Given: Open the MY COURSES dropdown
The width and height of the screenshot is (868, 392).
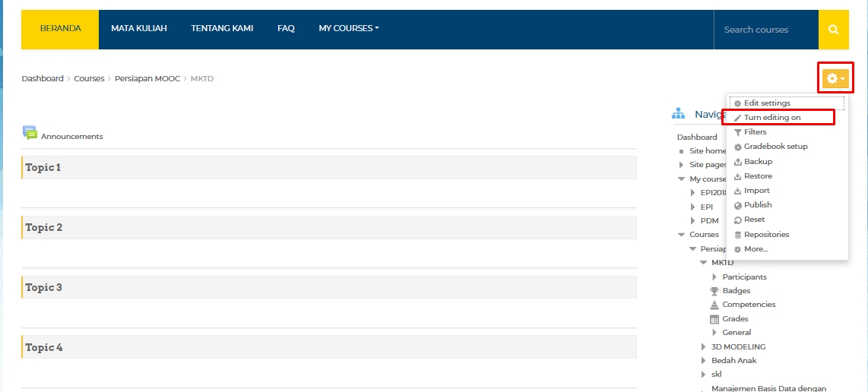Looking at the screenshot, I should pos(348,29).
